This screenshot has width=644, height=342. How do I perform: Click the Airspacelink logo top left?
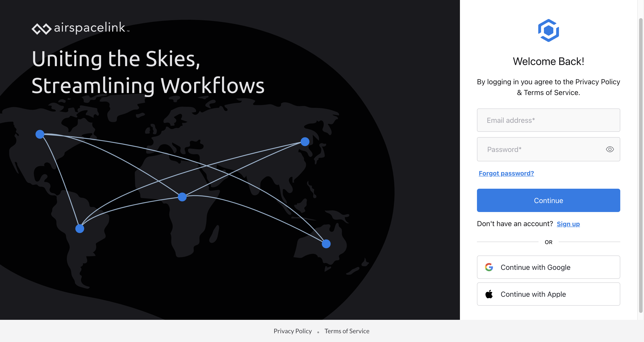[x=80, y=28]
